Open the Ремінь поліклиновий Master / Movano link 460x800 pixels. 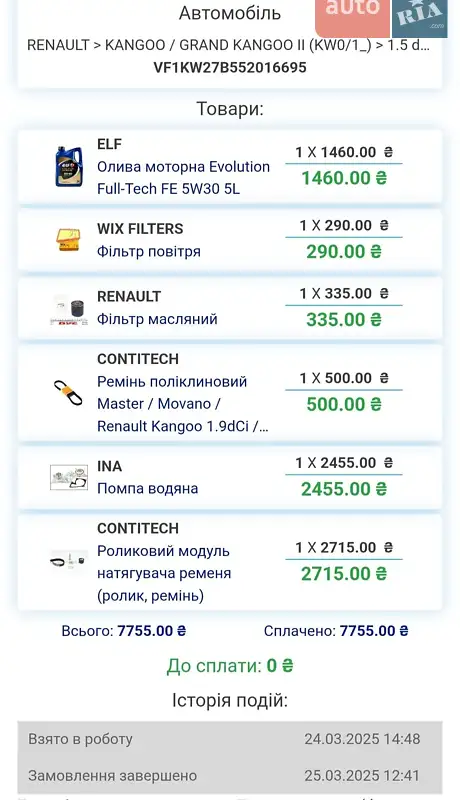pyautogui.click(x=183, y=404)
